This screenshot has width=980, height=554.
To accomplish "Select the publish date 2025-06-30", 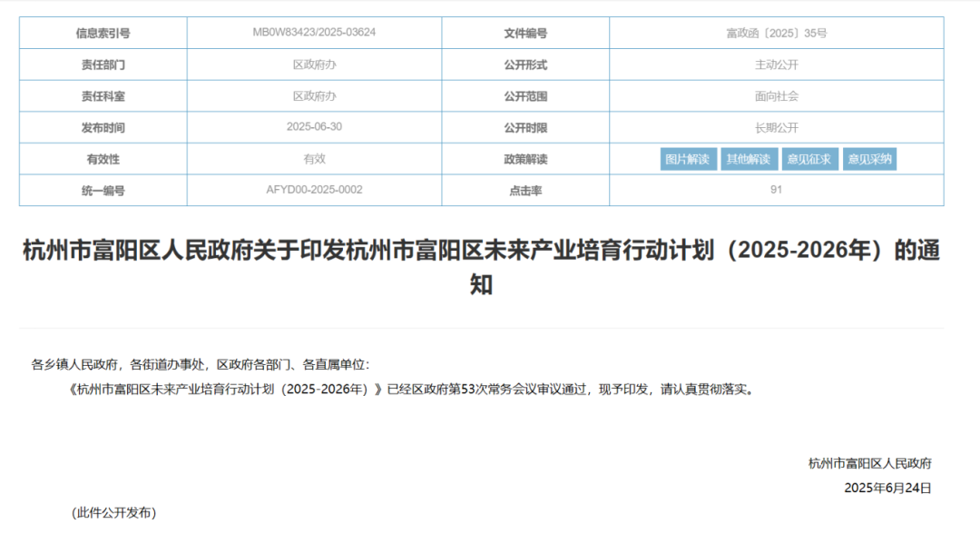I will (314, 127).
